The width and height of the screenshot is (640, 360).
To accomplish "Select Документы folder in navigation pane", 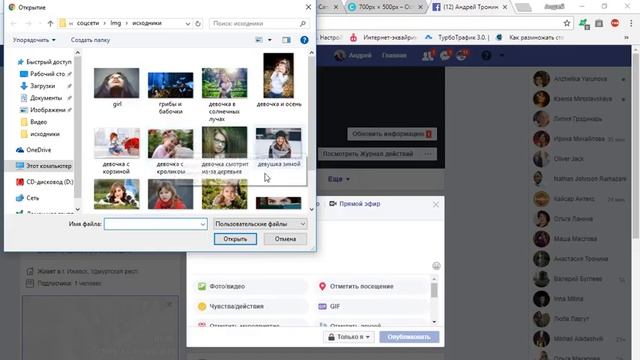I will tap(45, 98).
